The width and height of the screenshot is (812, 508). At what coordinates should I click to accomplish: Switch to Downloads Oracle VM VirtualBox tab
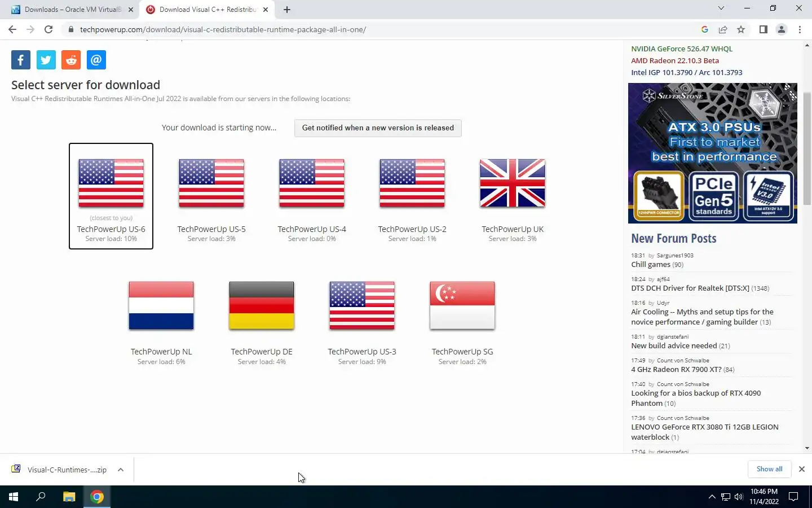pyautogui.click(x=72, y=10)
